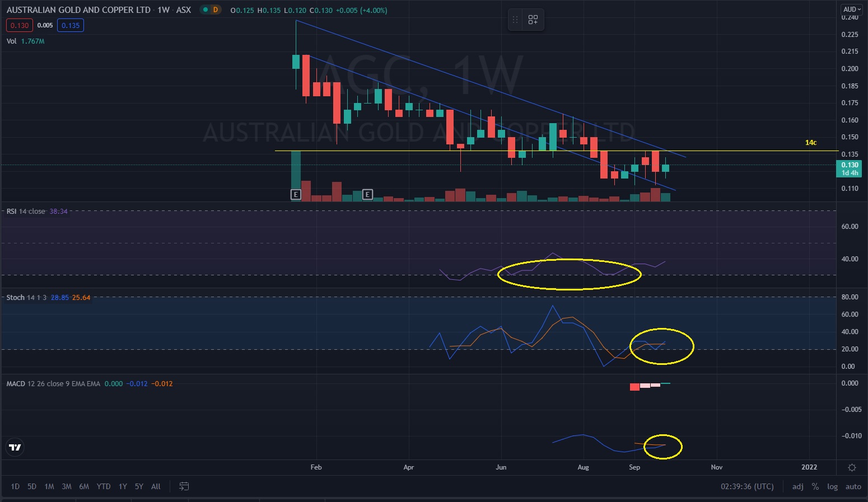Click the orange D delayed-data badge

pyautogui.click(x=216, y=10)
